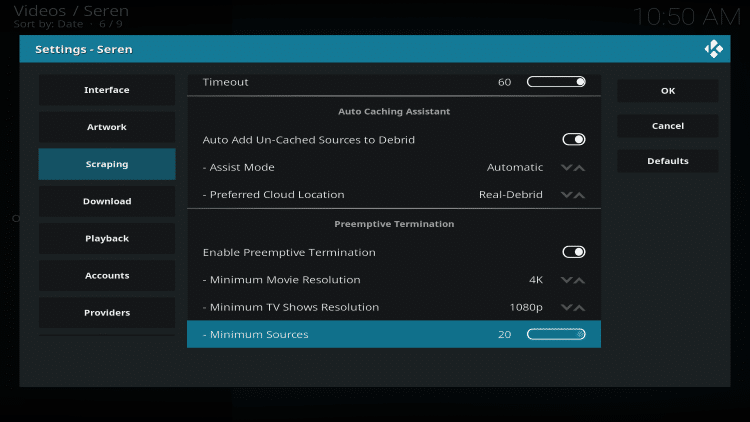
Task: Select '- Minimum Movie Resolution' label
Action: click(x=281, y=279)
